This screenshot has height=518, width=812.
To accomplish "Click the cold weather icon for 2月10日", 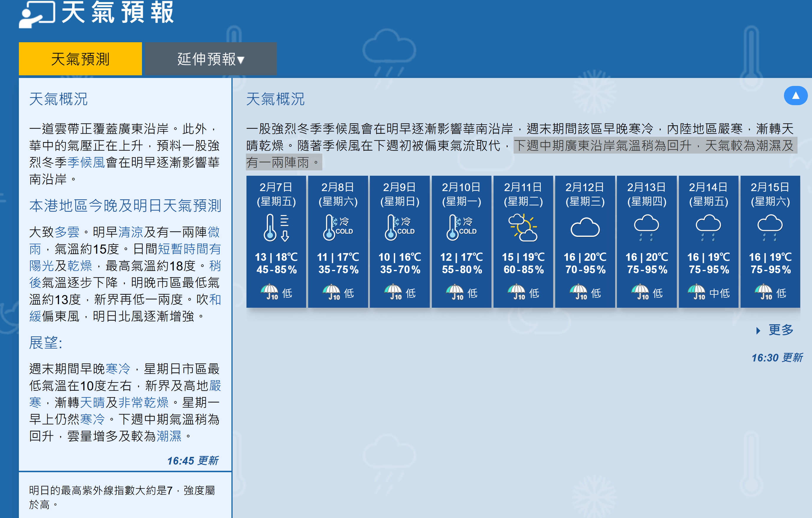I will [461, 227].
